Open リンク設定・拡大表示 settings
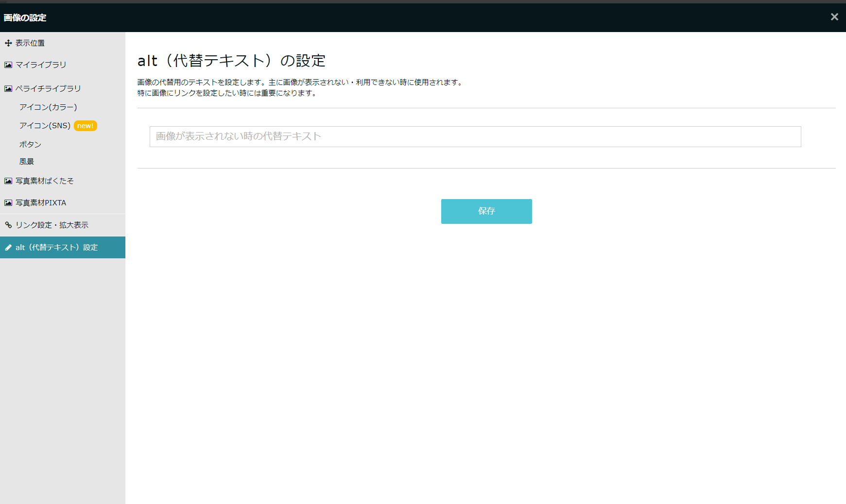846x504 pixels. [x=63, y=225]
